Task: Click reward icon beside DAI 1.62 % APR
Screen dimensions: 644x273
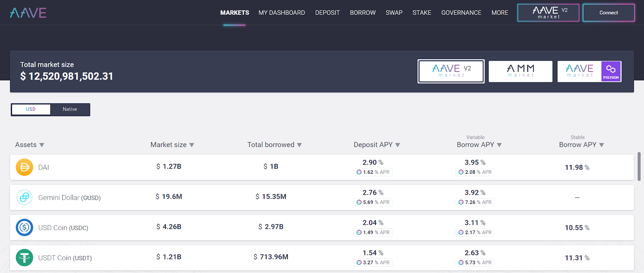Action: (359, 172)
